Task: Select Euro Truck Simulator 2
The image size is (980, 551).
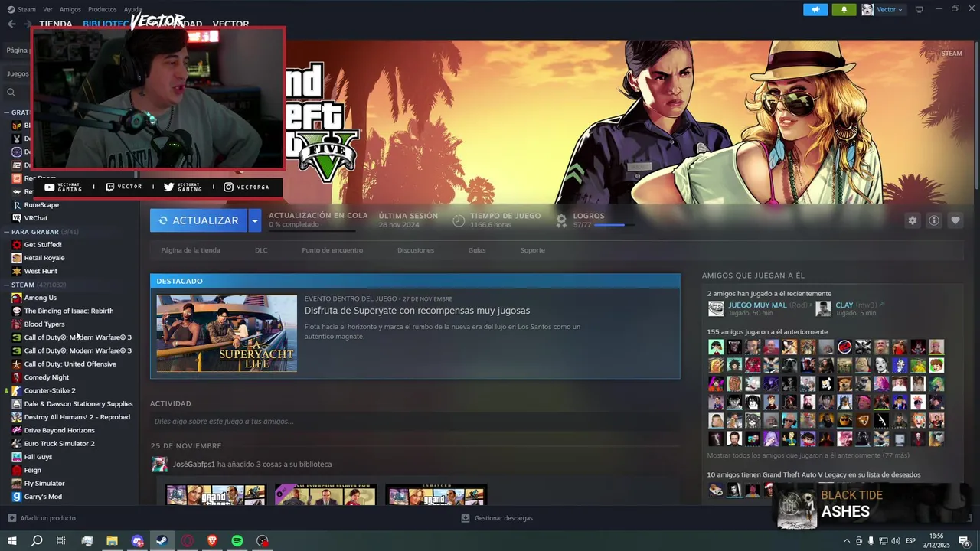Action: point(60,444)
